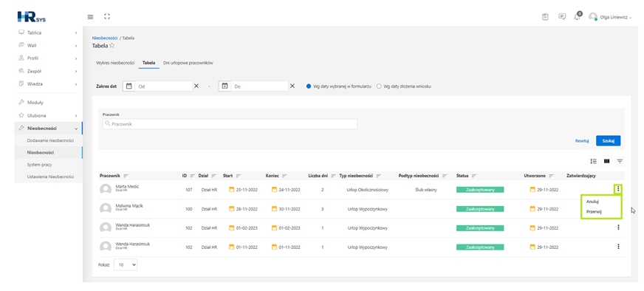Mark Tabela as a favorite with the star
644x291 pixels.
point(112,46)
